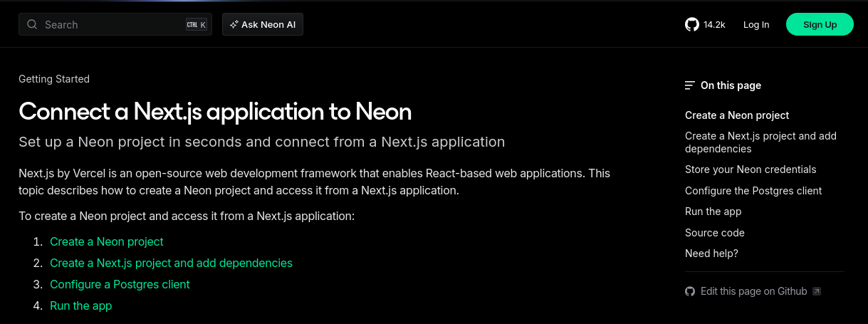This screenshot has height=324, width=868.
Task: Open the Ask Neon AI assistant
Action: pyautogui.click(x=263, y=24)
